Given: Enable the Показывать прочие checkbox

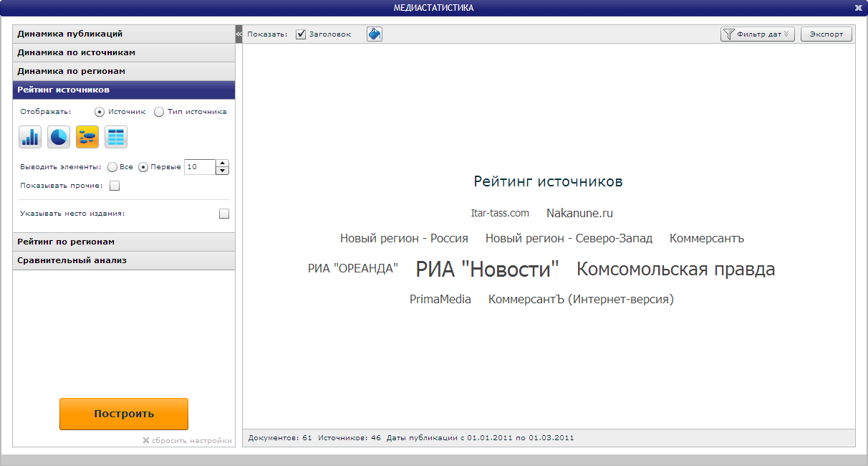Looking at the screenshot, I should (x=115, y=186).
